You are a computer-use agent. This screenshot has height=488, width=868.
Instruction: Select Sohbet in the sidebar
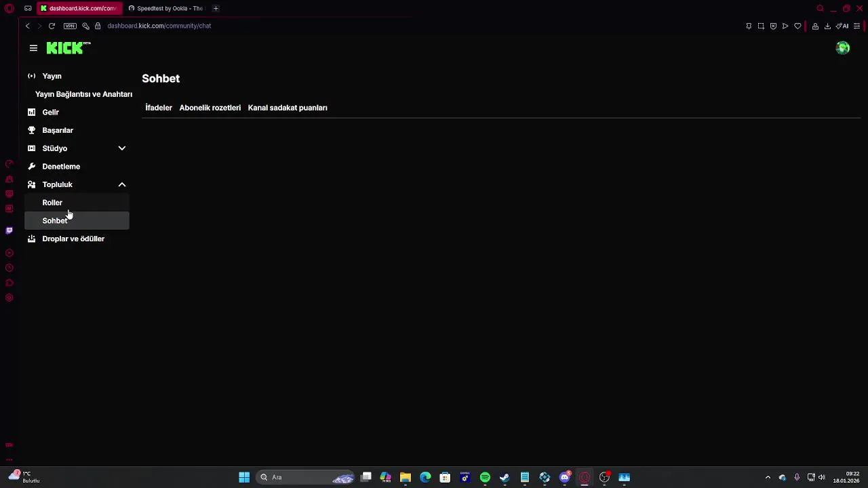pyautogui.click(x=77, y=221)
